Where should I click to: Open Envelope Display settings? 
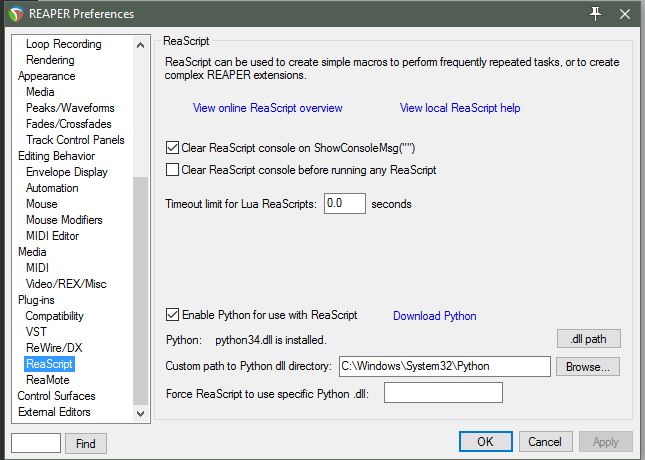pos(67,172)
